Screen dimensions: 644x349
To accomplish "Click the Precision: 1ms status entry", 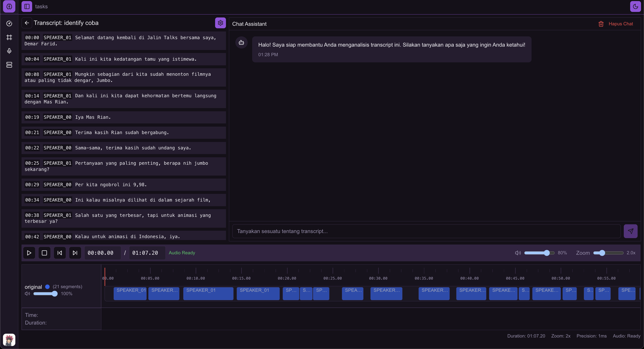I will pos(591,336).
